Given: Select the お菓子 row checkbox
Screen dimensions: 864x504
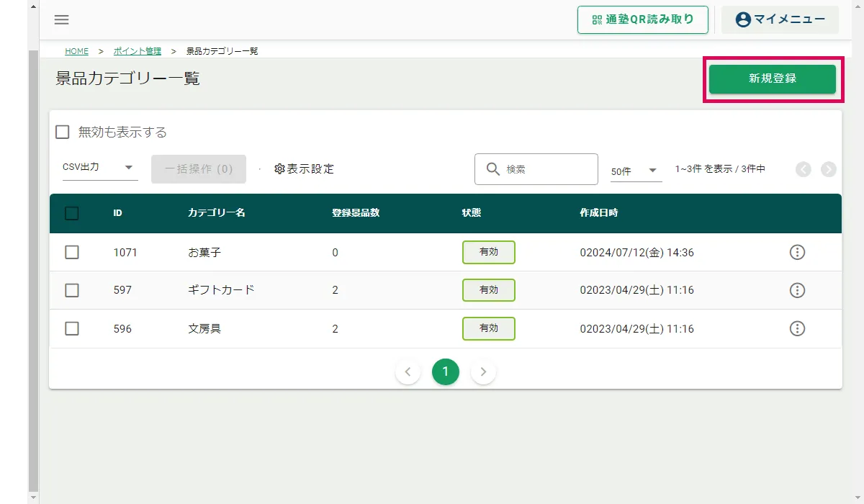Looking at the screenshot, I should (x=72, y=252).
